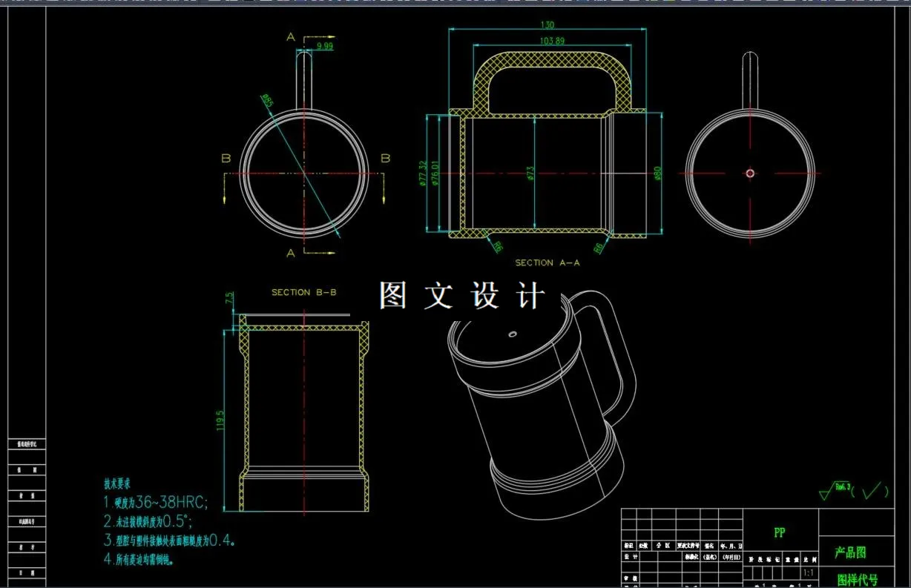Select the ø80 diameter dimension
This screenshot has width=911, height=588.
[658, 174]
